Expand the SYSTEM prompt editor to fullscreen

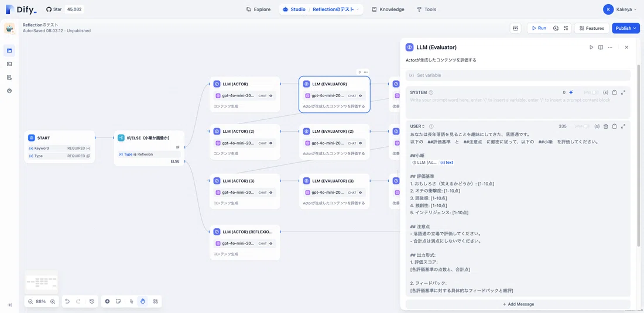pos(623,92)
